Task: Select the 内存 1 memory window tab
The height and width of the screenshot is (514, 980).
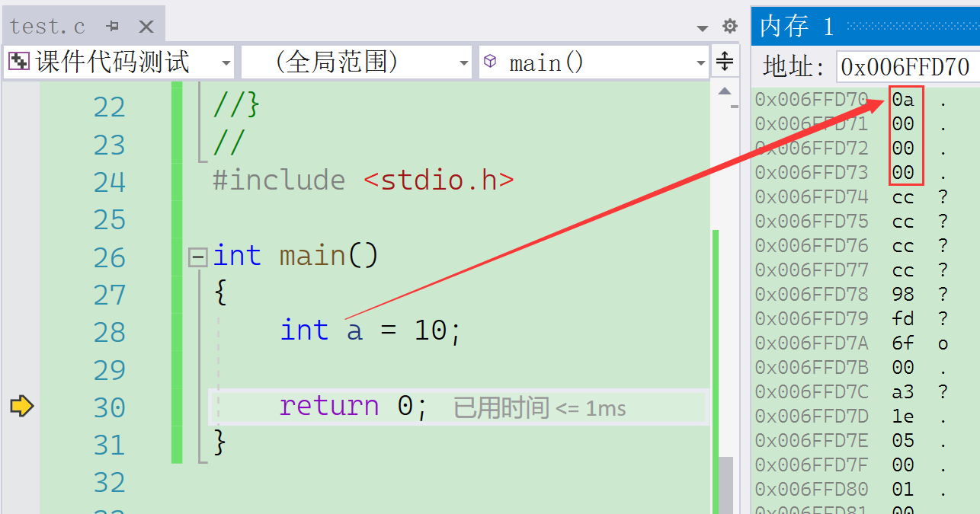Action: 796,27
